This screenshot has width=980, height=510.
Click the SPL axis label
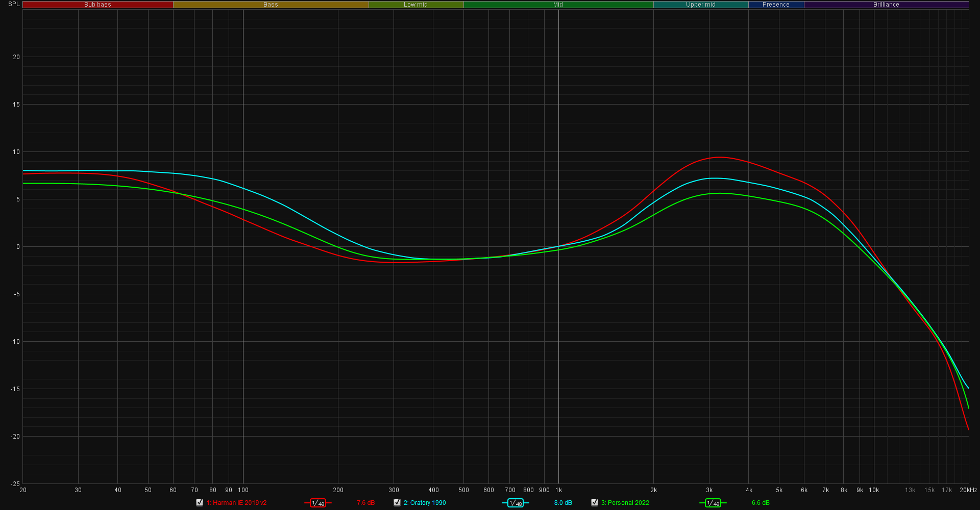tap(14, 4)
